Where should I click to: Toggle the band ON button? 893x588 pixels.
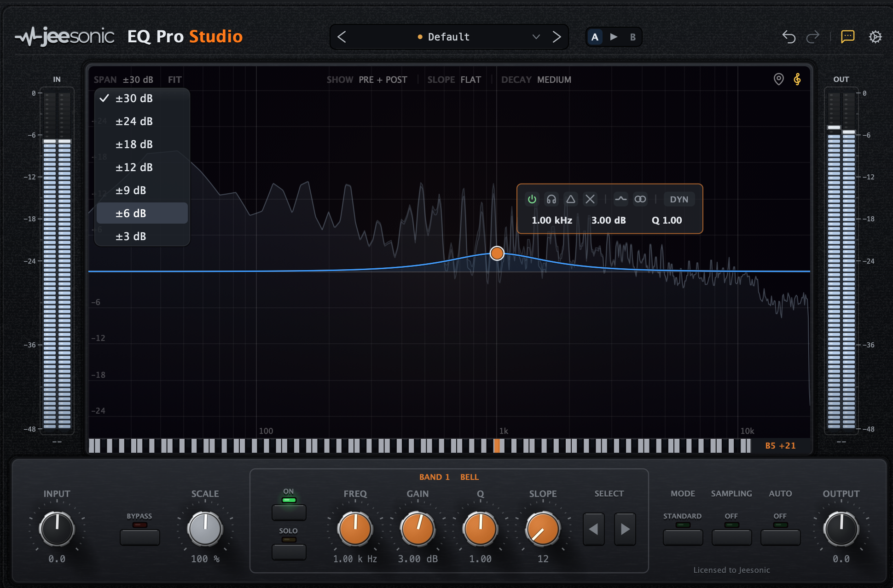289,512
